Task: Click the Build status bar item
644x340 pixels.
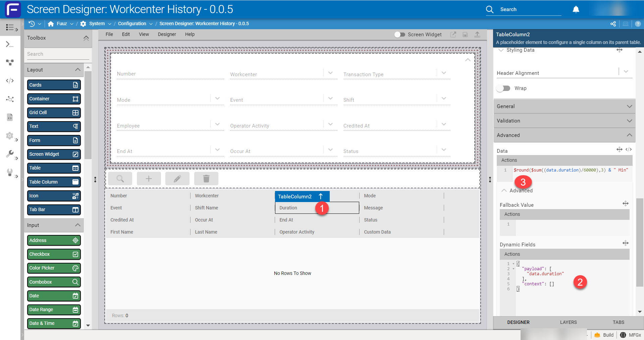Action: pos(604,335)
